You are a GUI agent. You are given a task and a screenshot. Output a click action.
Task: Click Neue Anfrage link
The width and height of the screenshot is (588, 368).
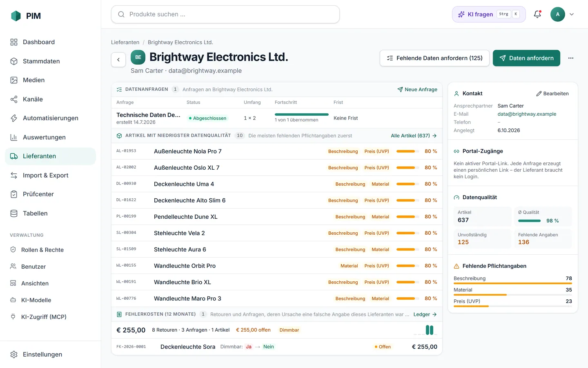[x=417, y=90]
